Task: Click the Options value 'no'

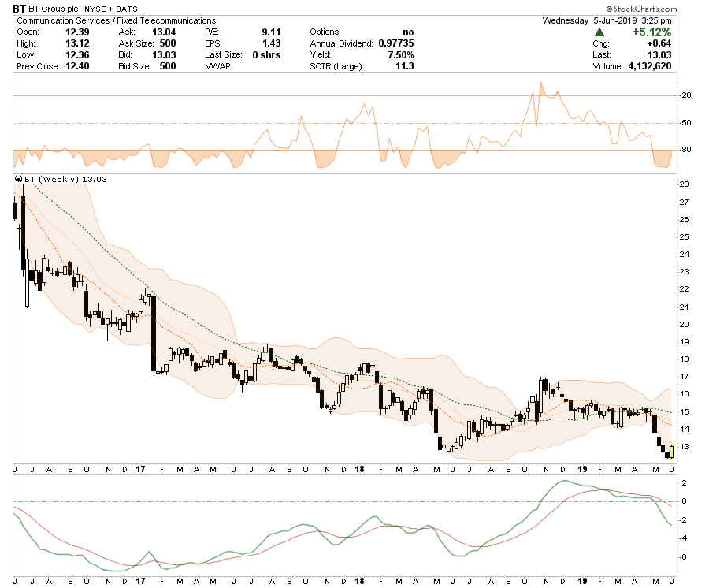Action: point(408,32)
